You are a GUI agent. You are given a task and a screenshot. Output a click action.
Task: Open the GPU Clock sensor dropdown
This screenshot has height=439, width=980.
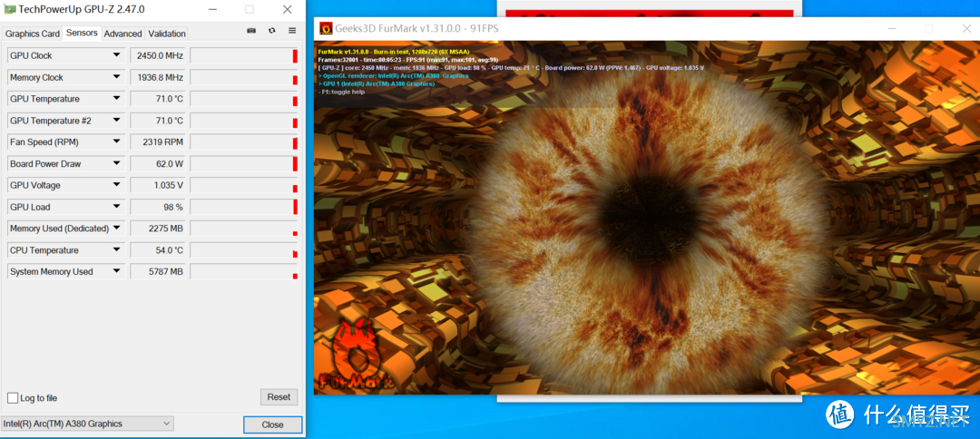tap(116, 55)
